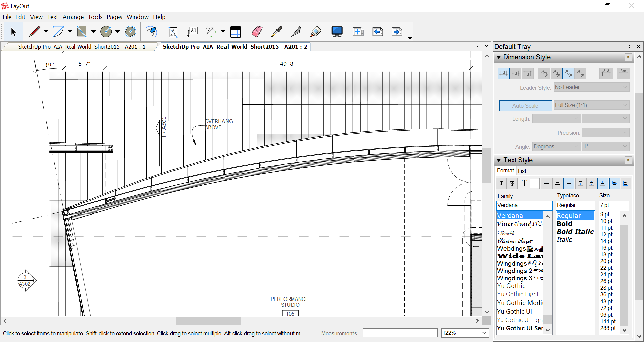Enable center text alignment

tap(558, 183)
